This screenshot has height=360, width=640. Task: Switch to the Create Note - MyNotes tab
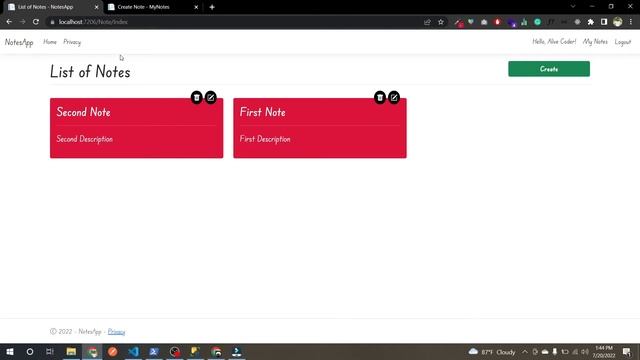pyautogui.click(x=153, y=7)
